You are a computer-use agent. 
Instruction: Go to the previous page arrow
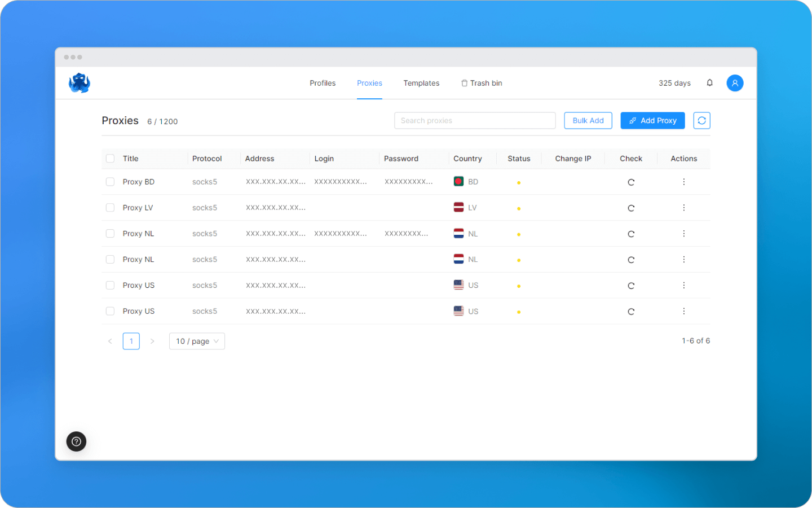(x=110, y=341)
